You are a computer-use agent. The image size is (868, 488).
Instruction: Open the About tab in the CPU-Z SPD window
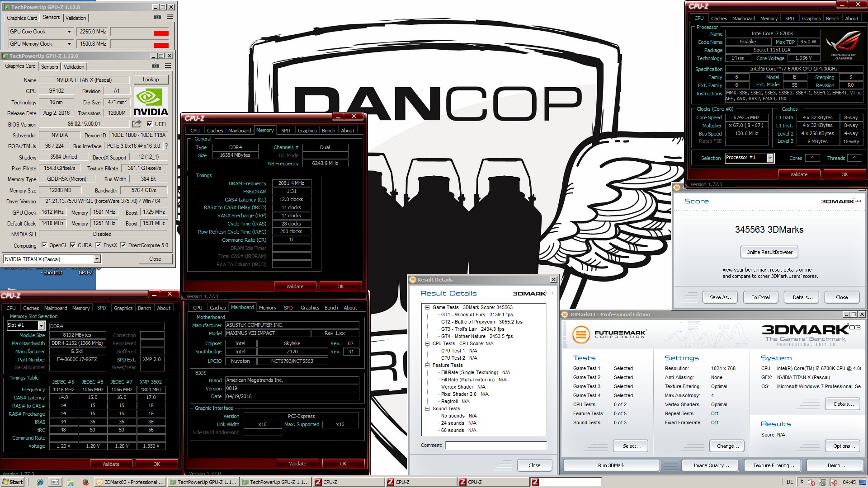tap(164, 308)
